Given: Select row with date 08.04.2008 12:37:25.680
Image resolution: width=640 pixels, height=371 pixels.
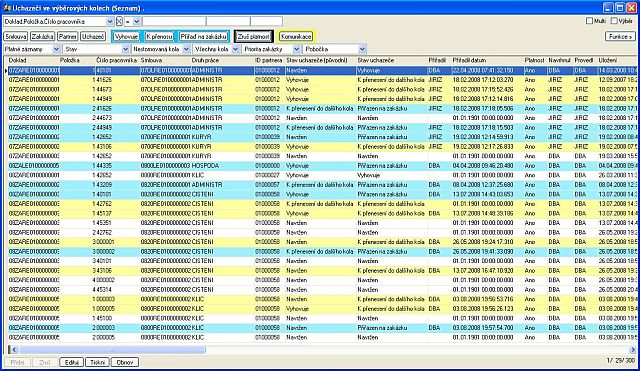Looking at the screenshot, I should click(322, 185).
